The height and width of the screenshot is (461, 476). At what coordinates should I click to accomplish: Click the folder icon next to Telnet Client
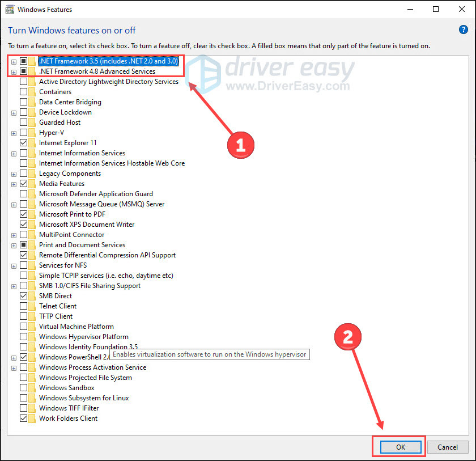click(x=32, y=306)
